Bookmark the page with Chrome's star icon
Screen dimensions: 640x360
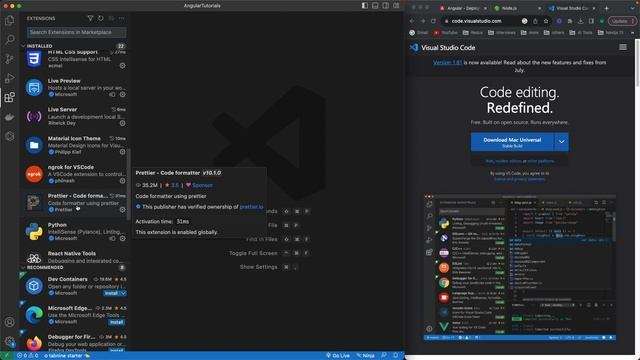(x=546, y=21)
